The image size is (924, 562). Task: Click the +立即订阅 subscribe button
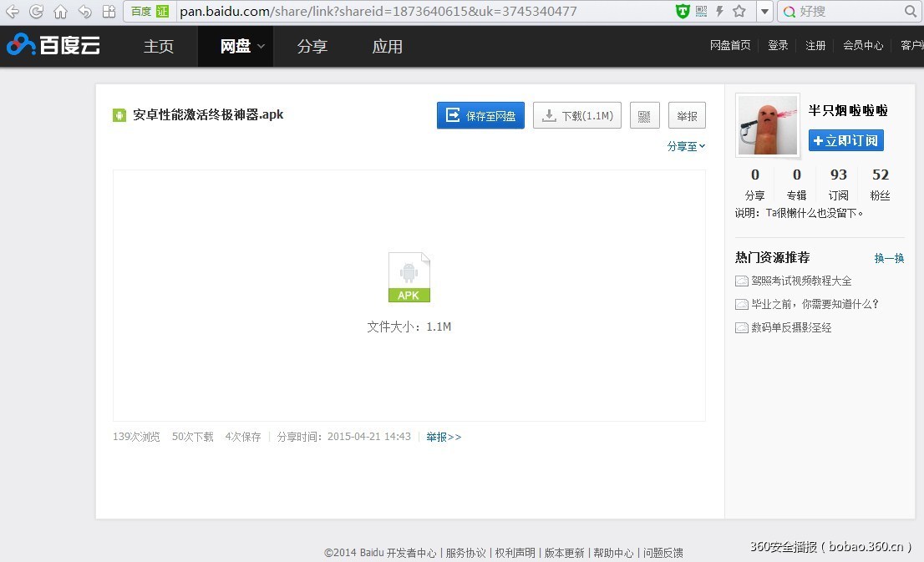tap(845, 140)
